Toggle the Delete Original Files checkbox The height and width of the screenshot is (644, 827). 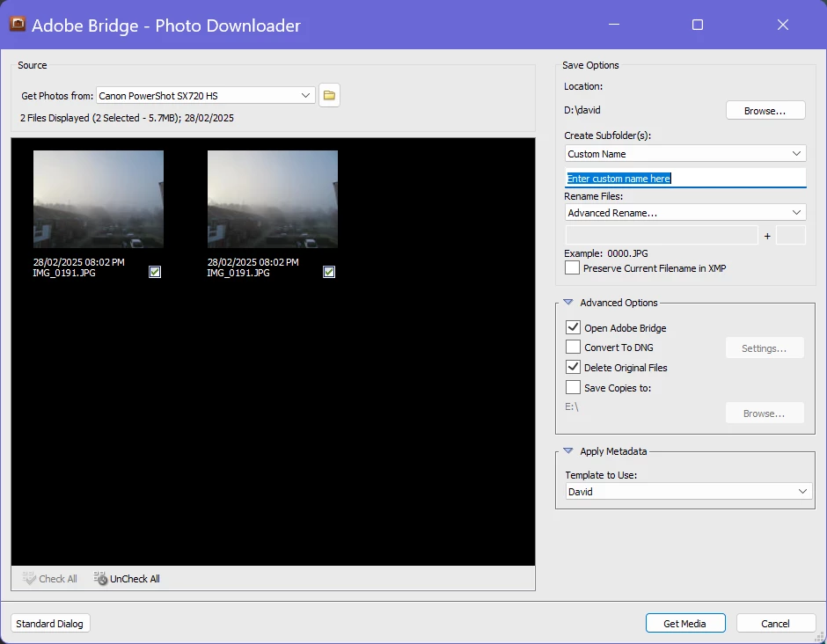(x=573, y=367)
